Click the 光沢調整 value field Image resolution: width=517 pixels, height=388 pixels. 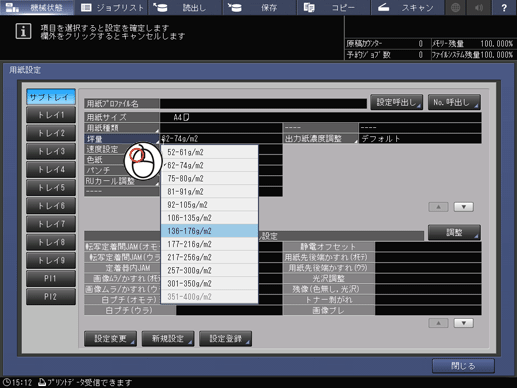click(428, 278)
